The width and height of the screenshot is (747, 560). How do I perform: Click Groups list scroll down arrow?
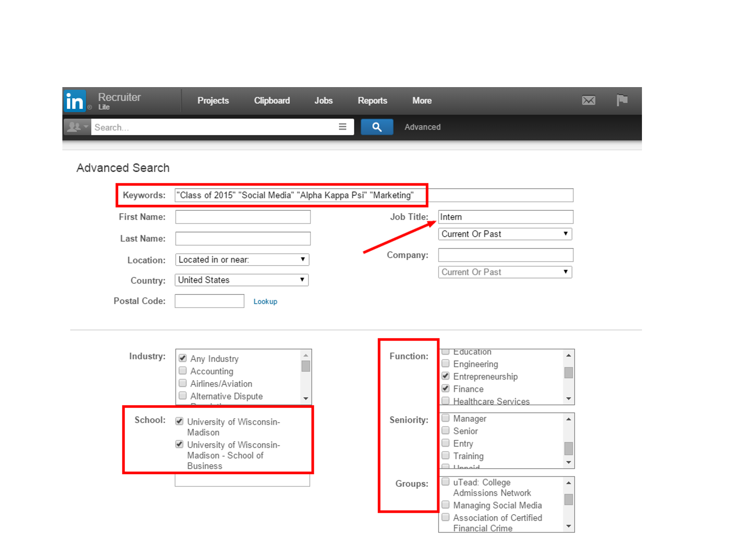click(x=568, y=526)
